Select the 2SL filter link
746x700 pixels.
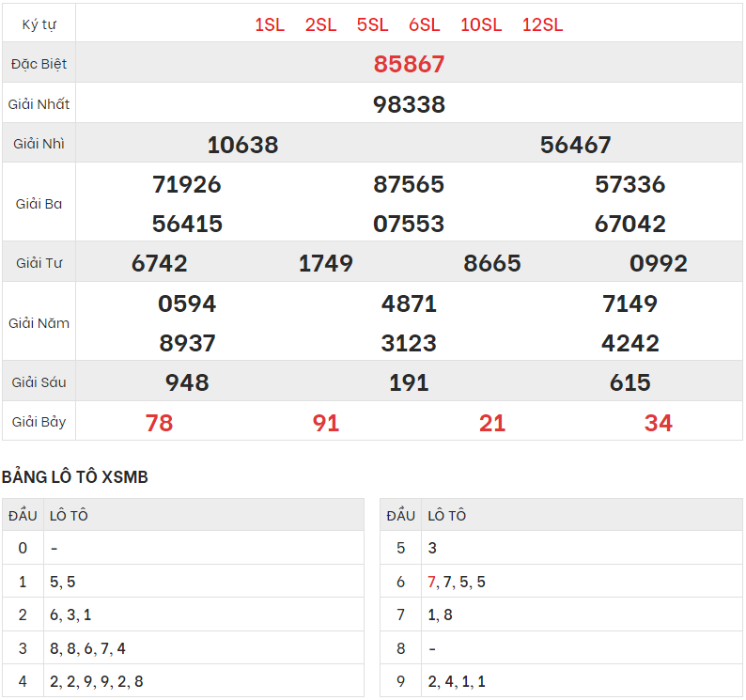pyautogui.click(x=320, y=25)
